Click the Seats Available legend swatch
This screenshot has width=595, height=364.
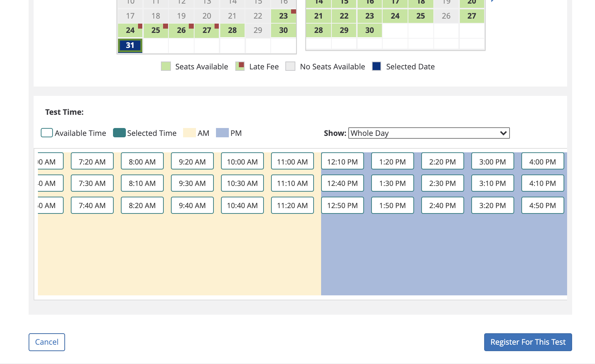pyautogui.click(x=166, y=67)
